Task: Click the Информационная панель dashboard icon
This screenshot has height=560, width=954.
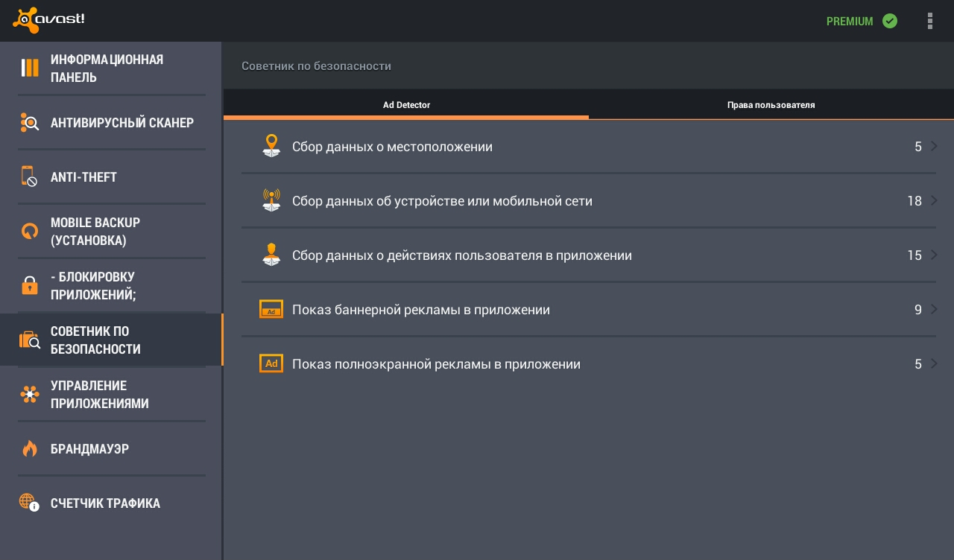Action: click(30, 68)
